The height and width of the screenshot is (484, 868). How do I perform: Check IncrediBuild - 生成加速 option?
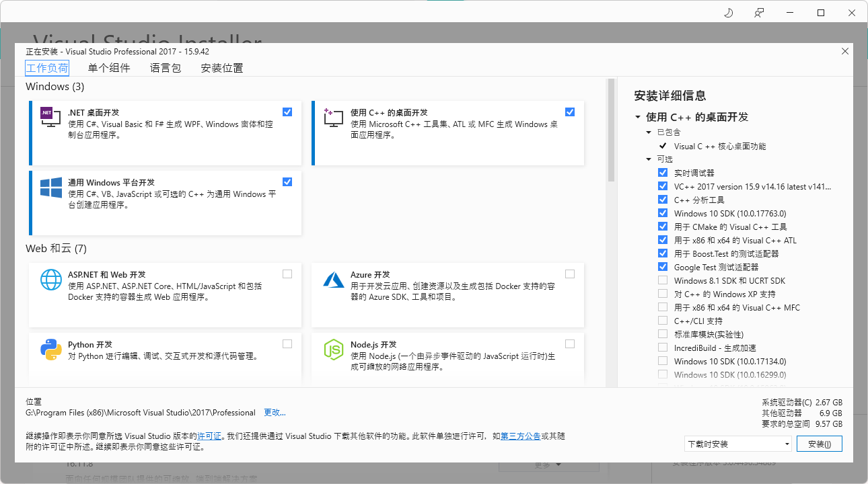coord(663,348)
